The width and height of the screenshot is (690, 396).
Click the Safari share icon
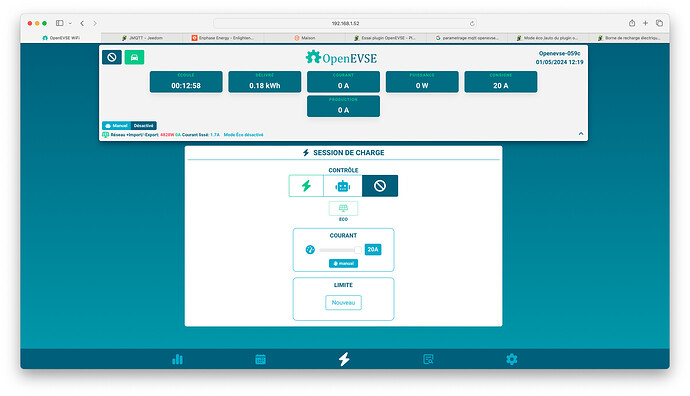pyautogui.click(x=632, y=23)
